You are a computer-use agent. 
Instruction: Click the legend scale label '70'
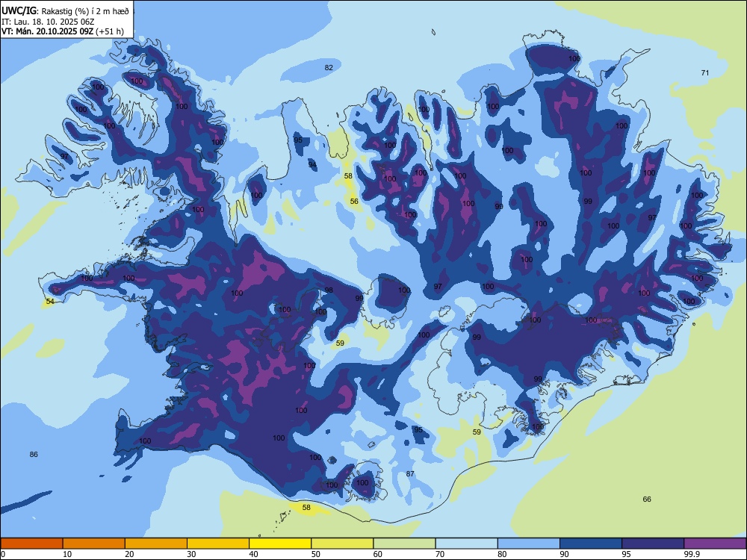pyautogui.click(x=440, y=554)
